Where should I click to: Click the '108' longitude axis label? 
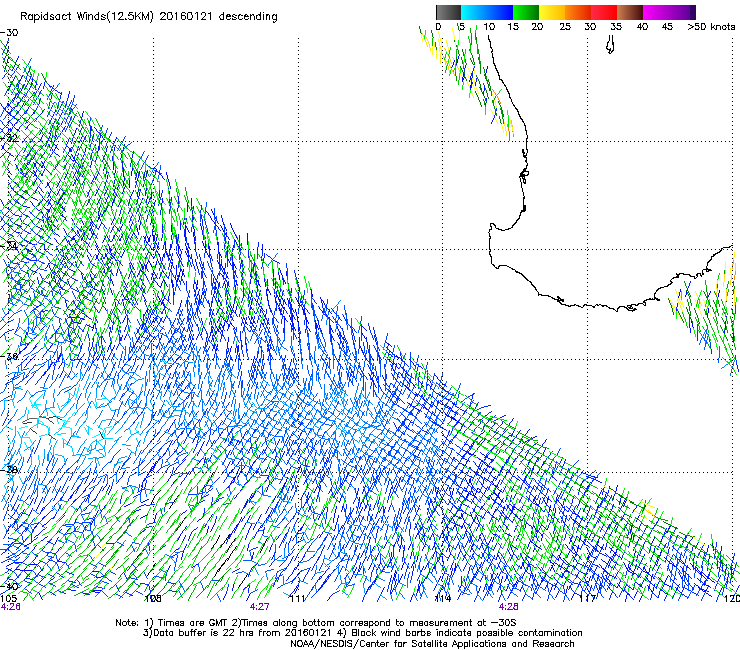tap(153, 599)
